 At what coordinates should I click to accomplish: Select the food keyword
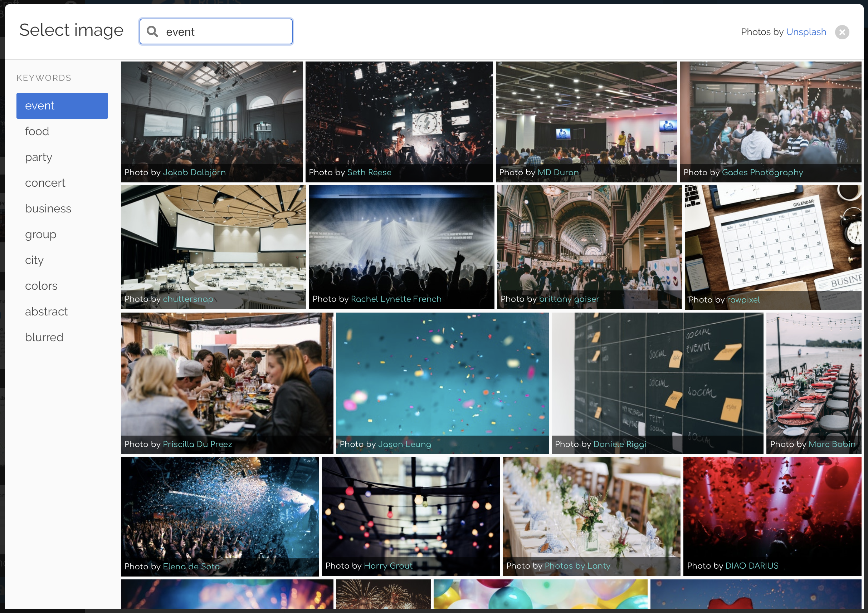[x=37, y=132]
